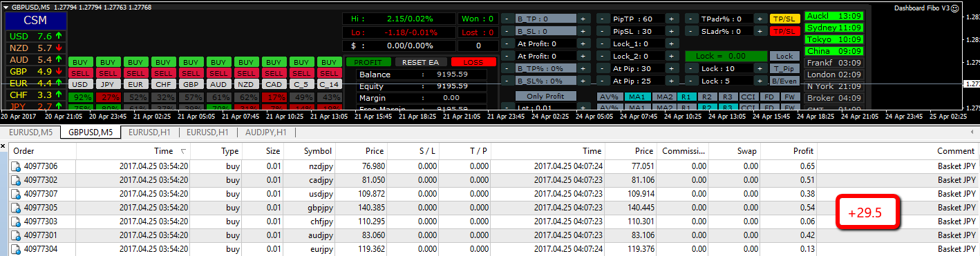
Task: Click the up arrow next to AUD 5.4
Action: point(59,60)
